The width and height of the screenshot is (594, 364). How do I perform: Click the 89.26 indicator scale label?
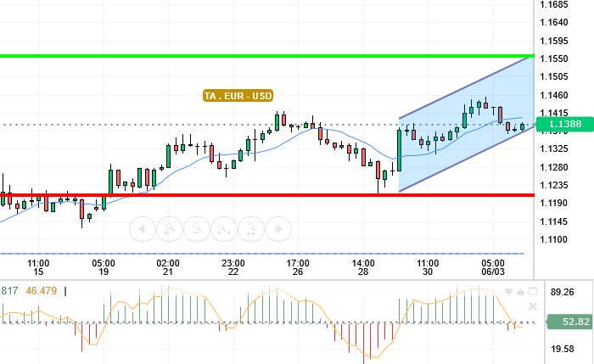[x=562, y=292]
